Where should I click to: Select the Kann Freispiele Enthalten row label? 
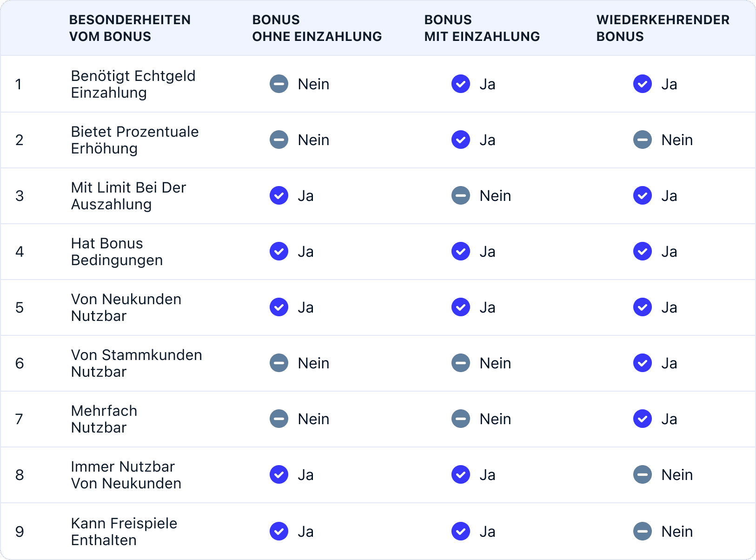(124, 532)
